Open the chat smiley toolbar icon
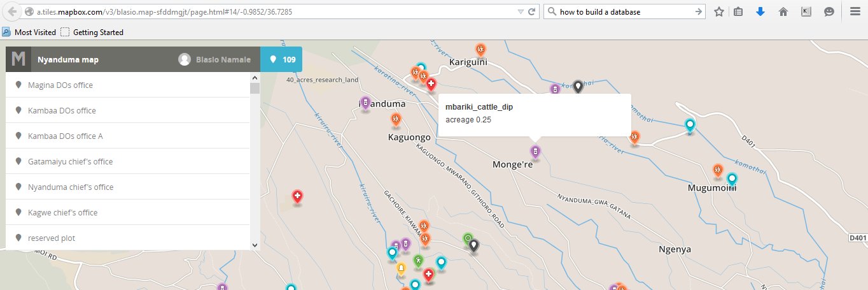 point(829,11)
